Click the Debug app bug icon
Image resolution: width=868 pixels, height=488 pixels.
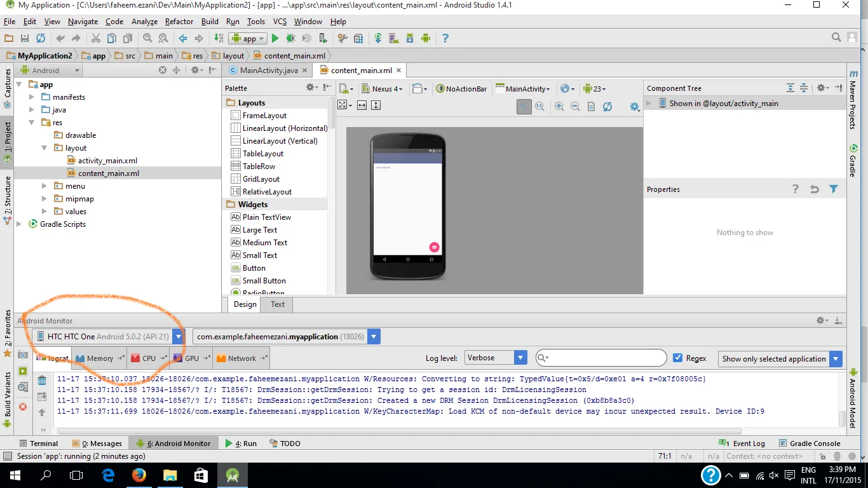coord(291,39)
